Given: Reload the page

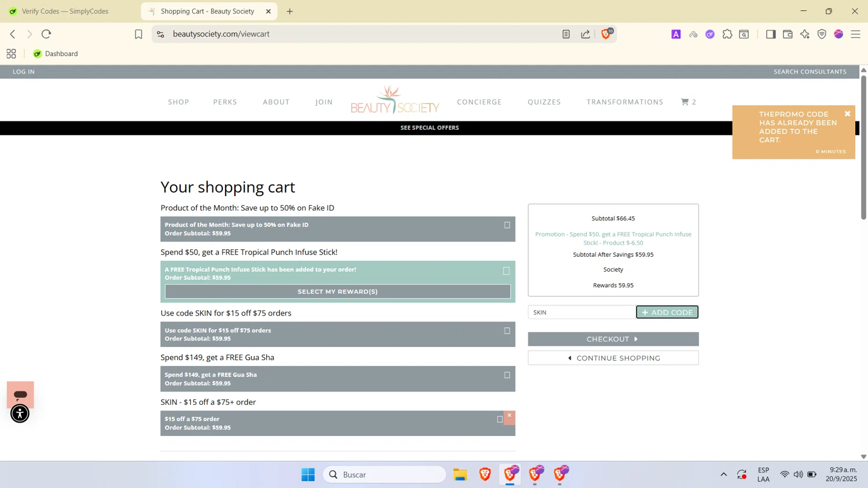Looking at the screenshot, I should 46,34.
